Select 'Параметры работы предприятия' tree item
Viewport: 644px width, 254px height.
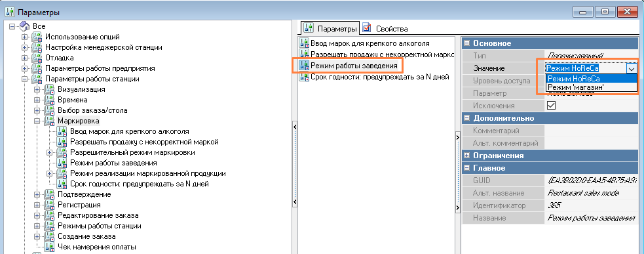[x=100, y=68]
